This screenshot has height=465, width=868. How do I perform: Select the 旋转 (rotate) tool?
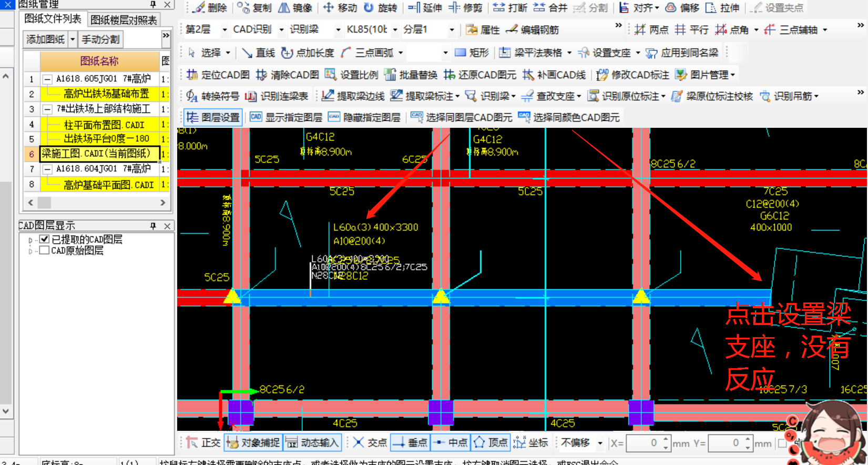pyautogui.click(x=380, y=8)
